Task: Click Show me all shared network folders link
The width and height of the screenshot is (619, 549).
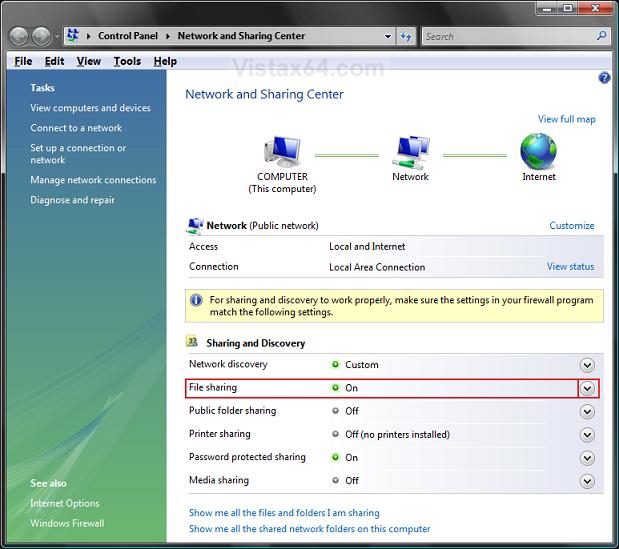Action: [x=310, y=529]
